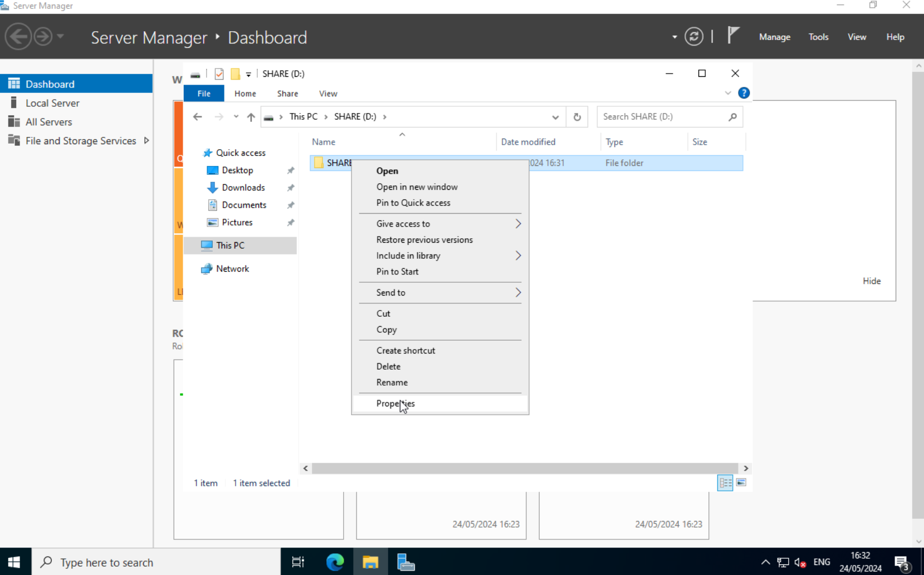Viewport: 924px width, 575px height.
Task: Click This PC in the address breadcrumb
Action: 304,117
